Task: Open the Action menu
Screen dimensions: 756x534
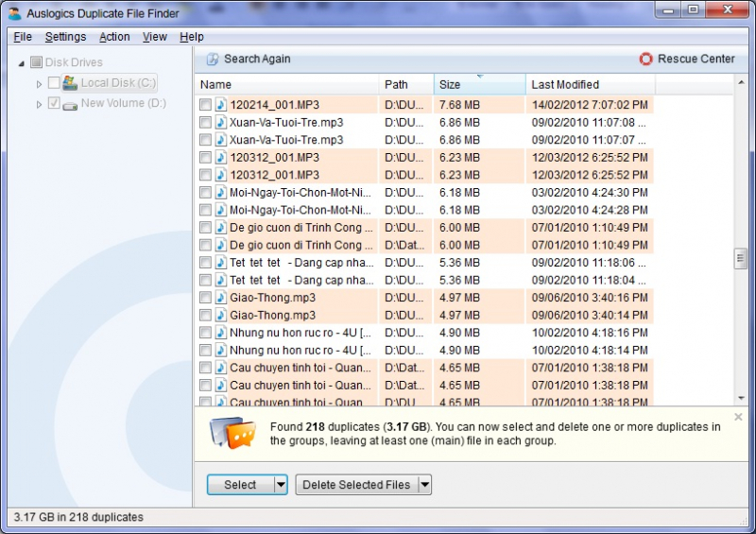Action: click(x=114, y=37)
